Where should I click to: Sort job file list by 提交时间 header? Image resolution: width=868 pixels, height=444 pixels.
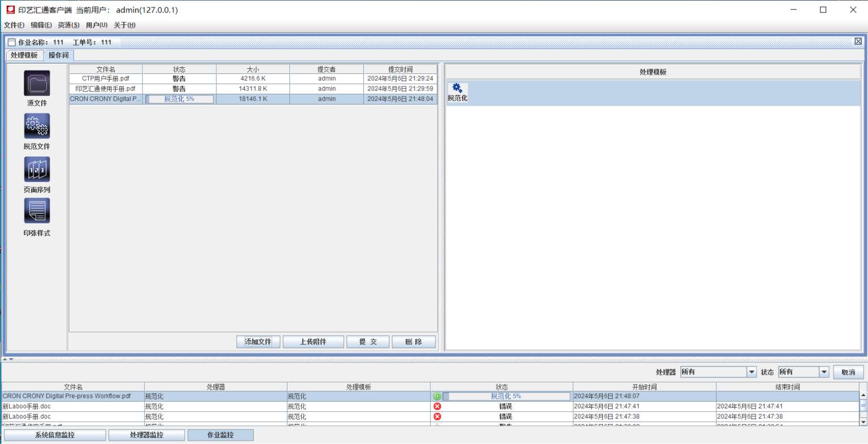tap(400, 69)
